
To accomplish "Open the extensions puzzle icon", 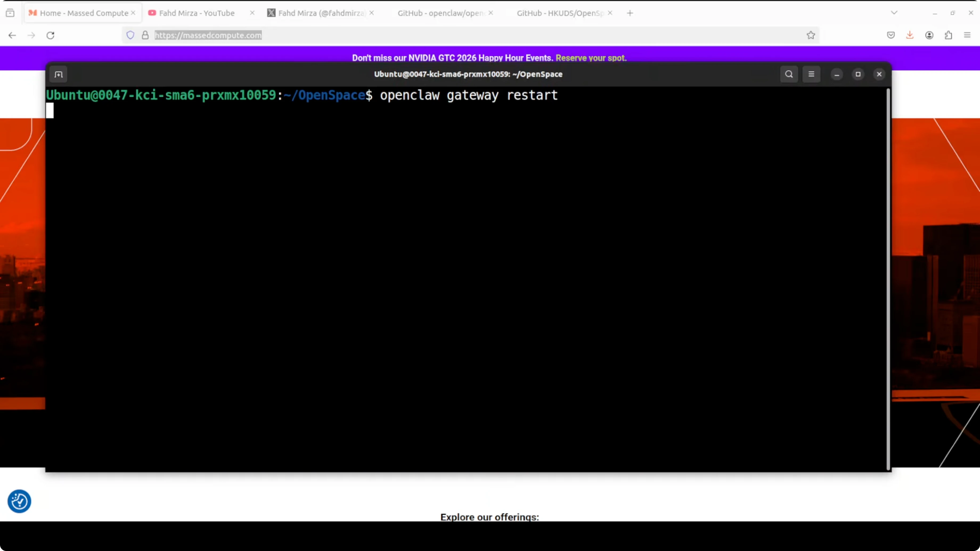I will pyautogui.click(x=948, y=35).
